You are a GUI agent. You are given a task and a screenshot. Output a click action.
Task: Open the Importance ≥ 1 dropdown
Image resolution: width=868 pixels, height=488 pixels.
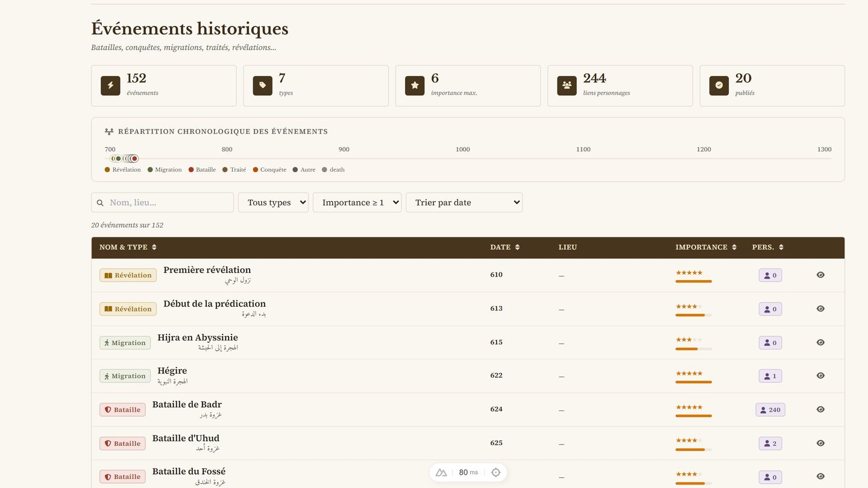pos(357,202)
